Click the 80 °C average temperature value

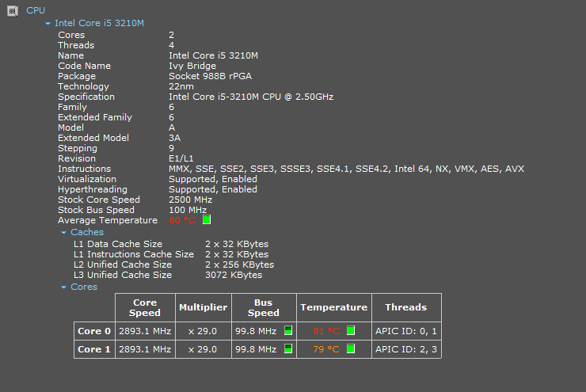(182, 220)
